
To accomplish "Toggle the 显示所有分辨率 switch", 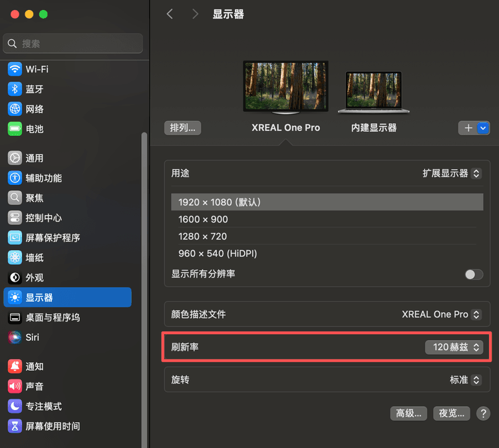I will click(474, 274).
